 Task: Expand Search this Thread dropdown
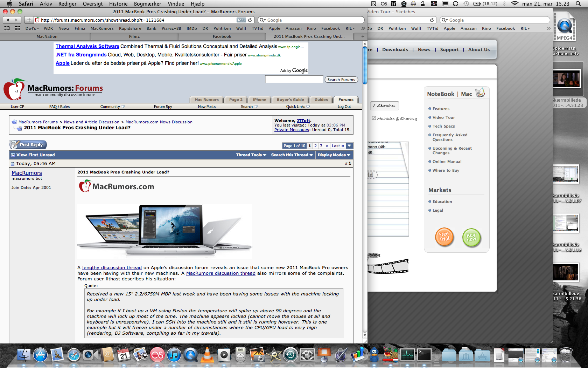coord(292,155)
